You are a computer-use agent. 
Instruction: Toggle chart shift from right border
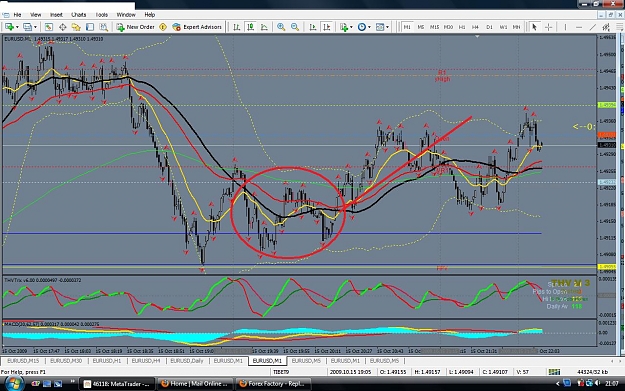click(327, 27)
